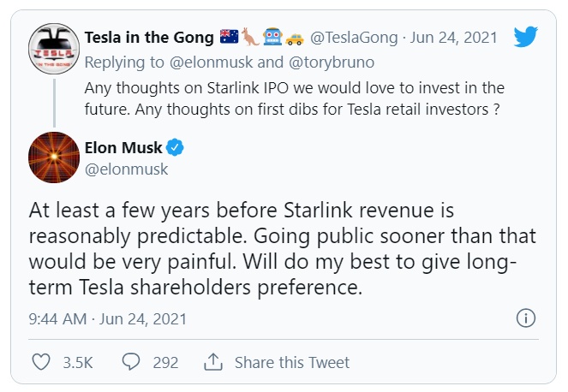Open Tesla in the Gong display name
Viewport: 568px width, 392px height.
point(147,38)
